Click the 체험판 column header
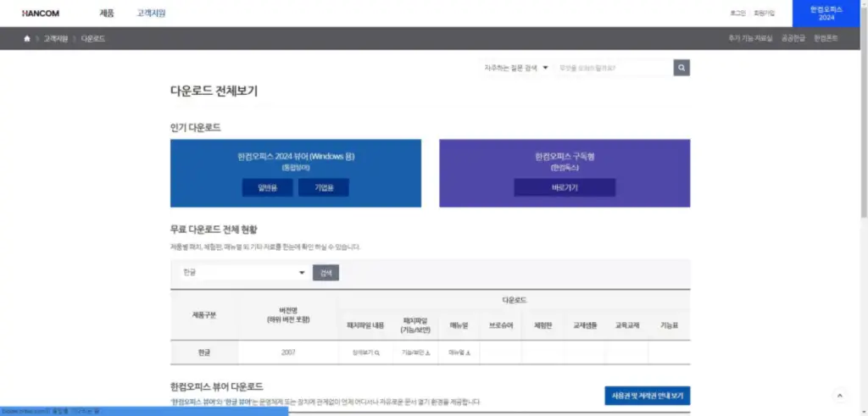The image size is (868, 416). (x=543, y=325)
